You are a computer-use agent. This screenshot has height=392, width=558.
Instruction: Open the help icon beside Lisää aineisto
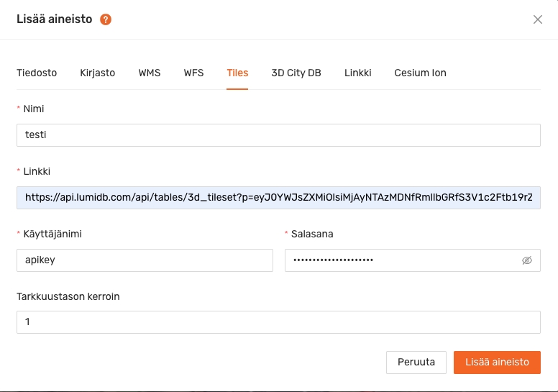tap(106, 19)
